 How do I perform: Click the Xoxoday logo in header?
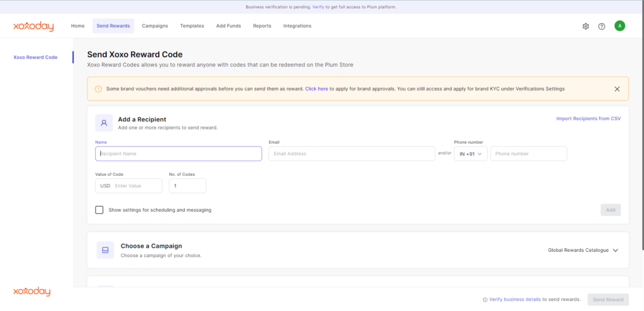point(33,26)
